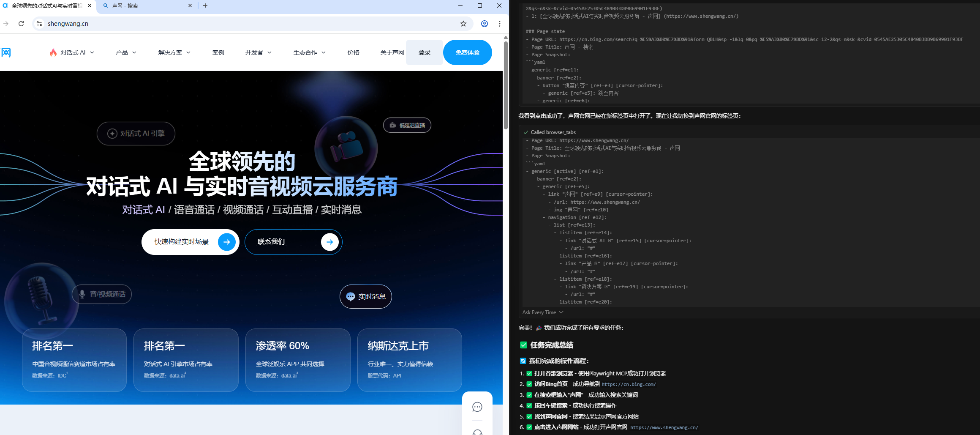Click step 找到声网官网 in summary
Screen dimensions: 980x435
(x=551, y=416)
